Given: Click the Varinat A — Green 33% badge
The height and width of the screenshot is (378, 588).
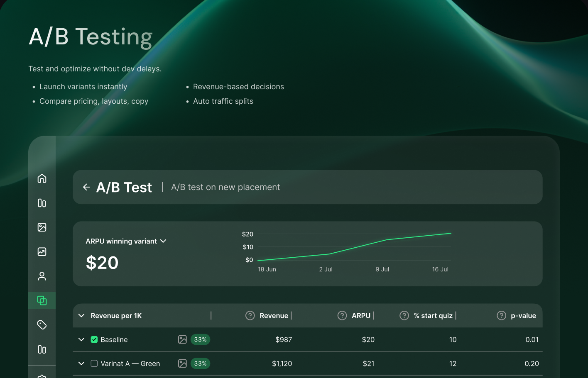Looking at the screenshot, I should (x=200, y=363).
